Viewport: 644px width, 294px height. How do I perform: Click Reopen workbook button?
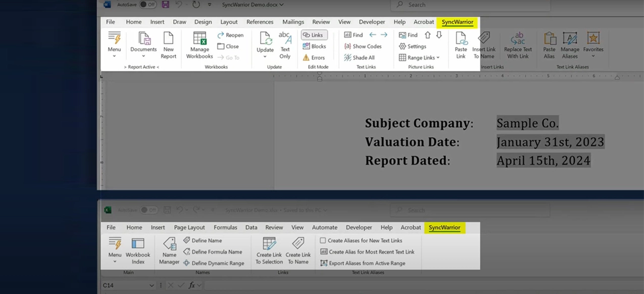point(230,35)
